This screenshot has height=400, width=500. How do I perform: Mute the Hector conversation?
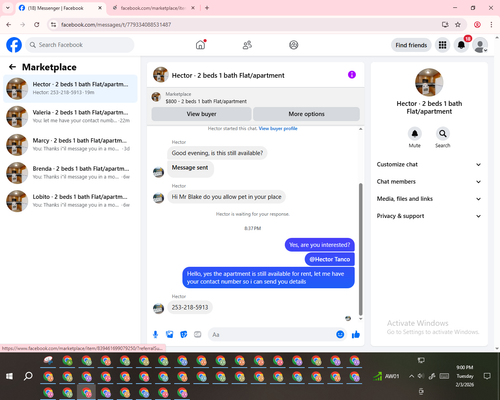click(415, 134)
